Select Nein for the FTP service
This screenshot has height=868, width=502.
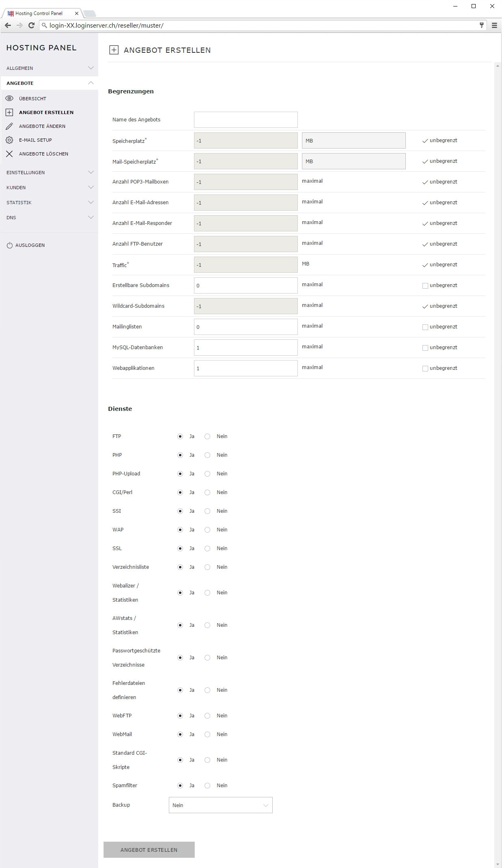[x=207, y=436]
